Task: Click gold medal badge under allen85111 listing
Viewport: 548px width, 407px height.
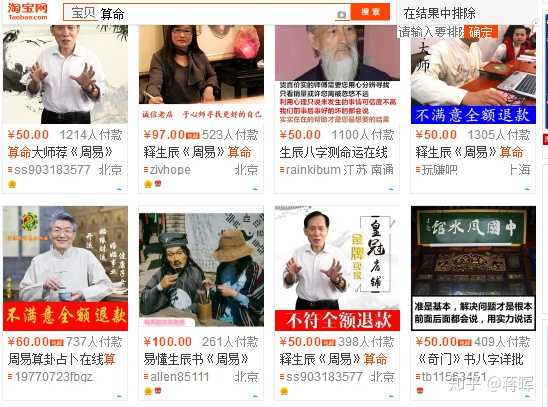Action: pos(148,391)
